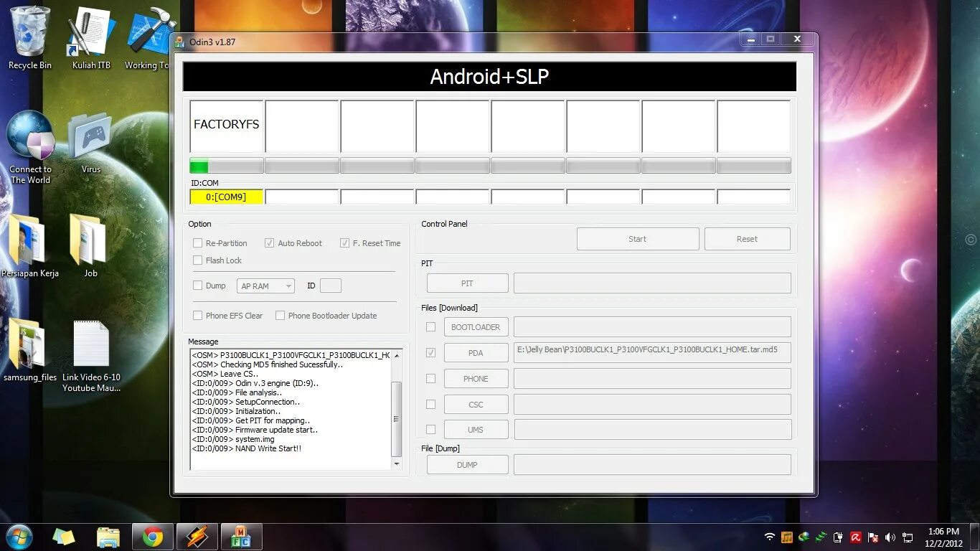Click the Odin3 title bar app icon
This screenshot has width=980, height=551.
(x=180, y=42)
